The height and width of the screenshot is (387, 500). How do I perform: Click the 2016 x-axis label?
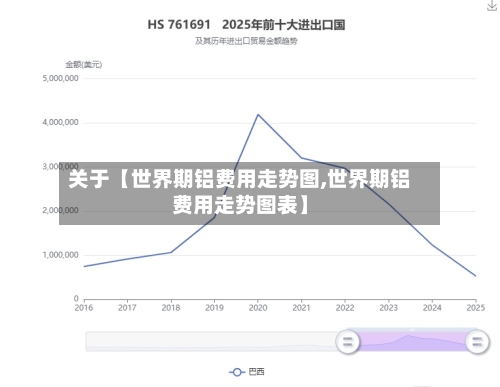[x=84, y=308]
